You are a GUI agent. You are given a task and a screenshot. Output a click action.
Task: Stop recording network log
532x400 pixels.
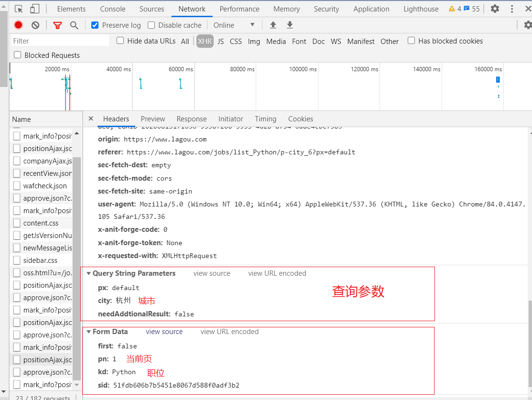(19, 25)
